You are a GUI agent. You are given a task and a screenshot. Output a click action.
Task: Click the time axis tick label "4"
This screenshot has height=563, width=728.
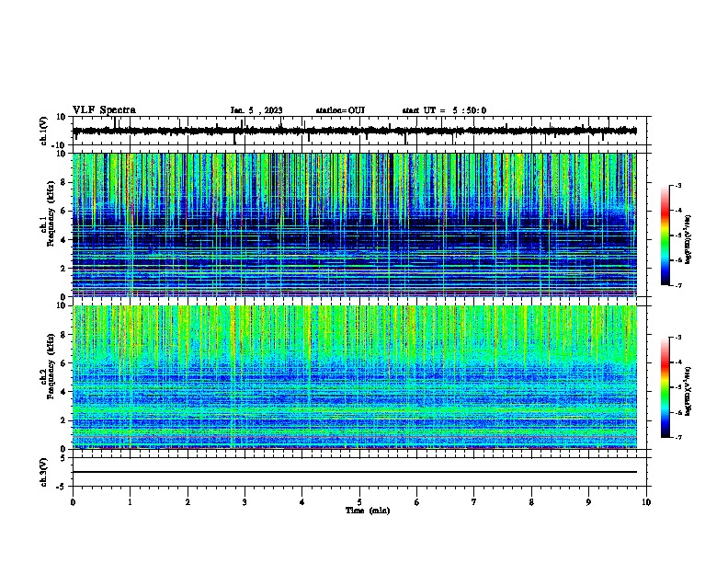click(302, 502)
